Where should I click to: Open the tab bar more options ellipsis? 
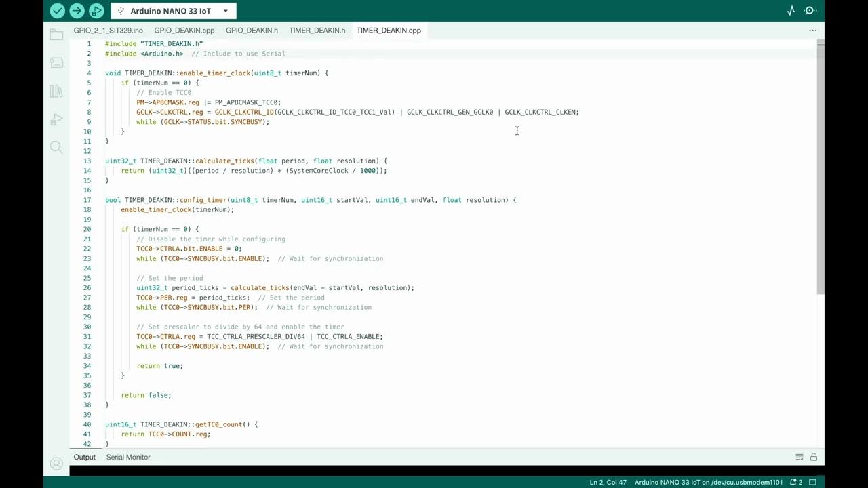tap(812, 30)
